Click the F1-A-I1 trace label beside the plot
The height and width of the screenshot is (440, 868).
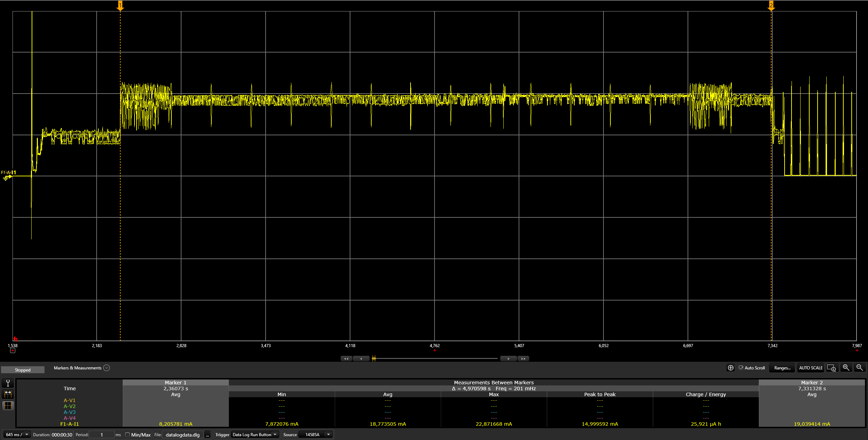(8, 173)
